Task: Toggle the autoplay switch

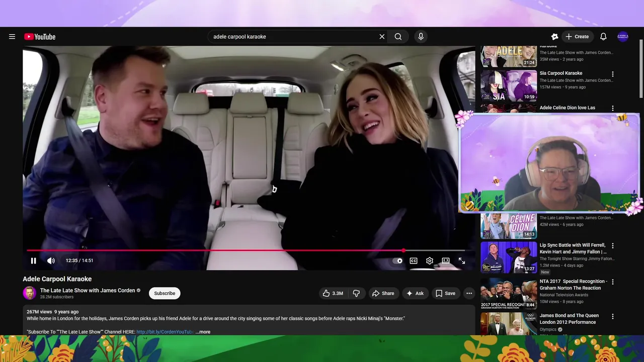Action: tap(397, 260)
